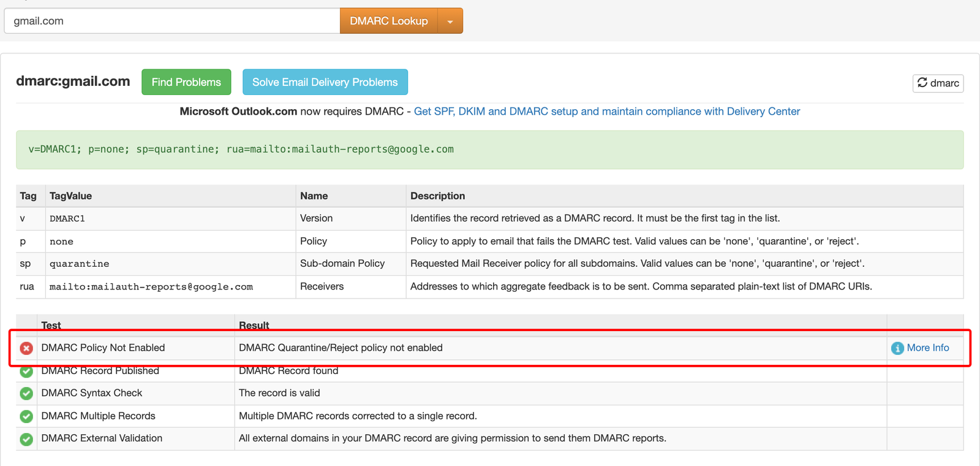The width and height of the screenshot is (980, 466).
Task: Click the blue info icon next to More Info
Action: (x=897, y=348)
